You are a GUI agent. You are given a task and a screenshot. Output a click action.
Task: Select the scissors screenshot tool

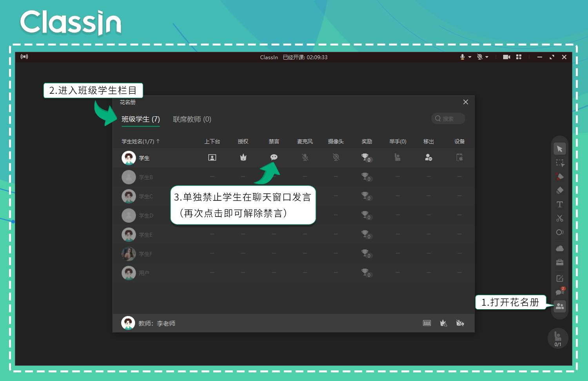tap(560, 218)
